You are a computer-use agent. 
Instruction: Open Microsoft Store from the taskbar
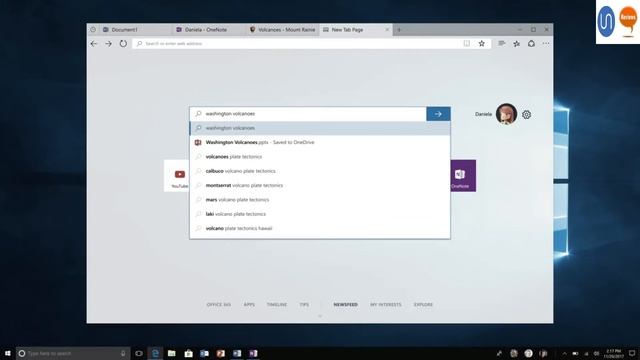point(188,353)
